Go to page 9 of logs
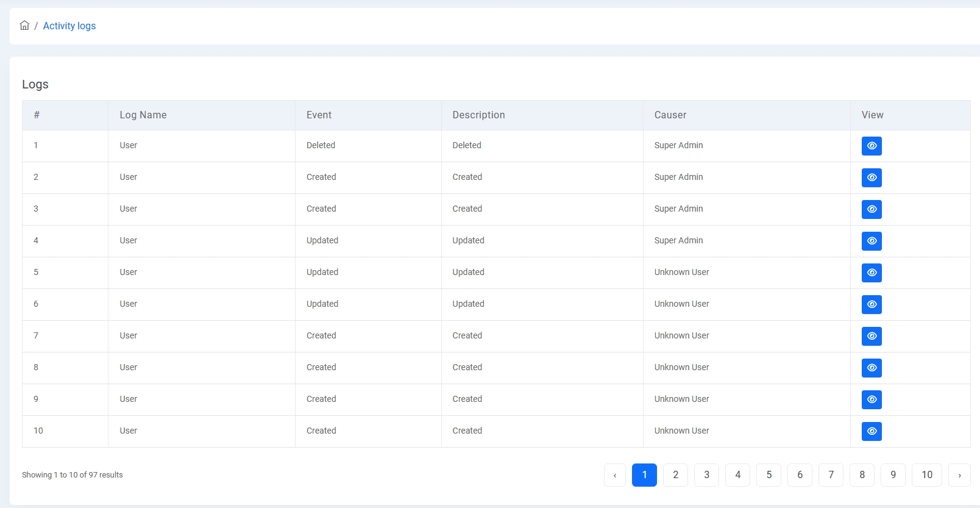Screen dimensions: 980x508 pyautogui.click(x=893, y=475)
